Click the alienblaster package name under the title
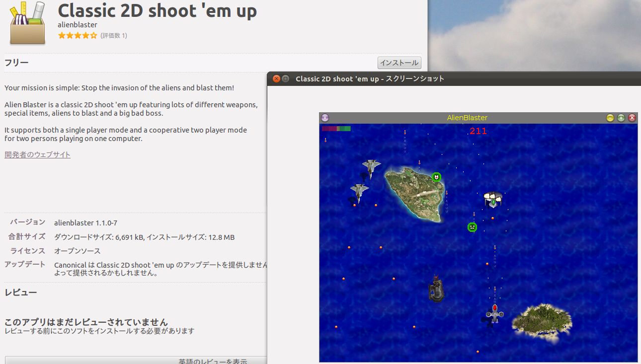Image resolution: width=641 pixels, height=364 pixels. click(x=78, y=25)
